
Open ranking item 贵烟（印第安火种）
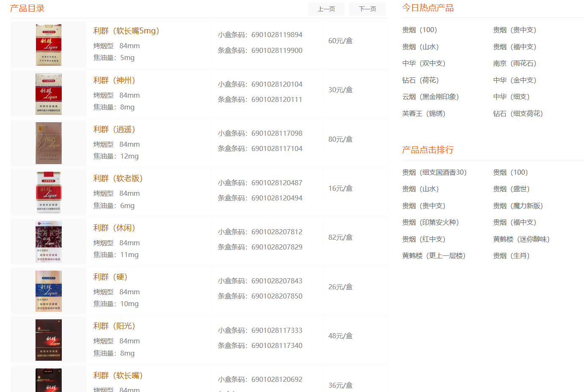point(430,222)
